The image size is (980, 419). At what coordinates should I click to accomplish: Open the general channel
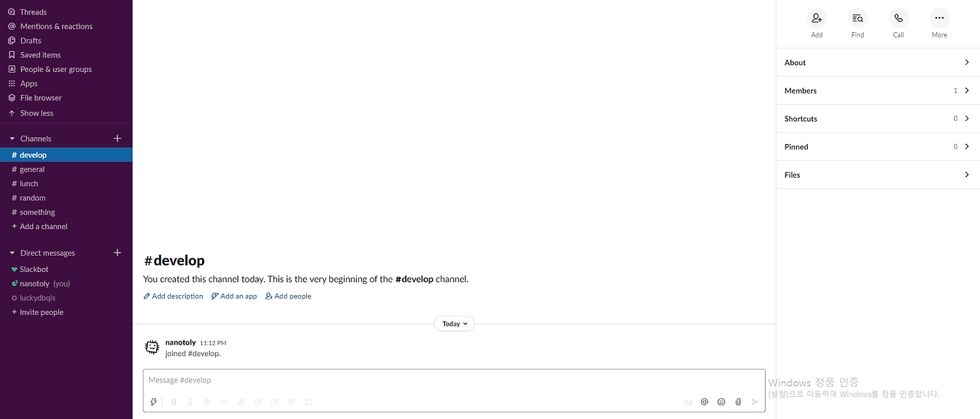pyautogui.click(x=32, y=169)
